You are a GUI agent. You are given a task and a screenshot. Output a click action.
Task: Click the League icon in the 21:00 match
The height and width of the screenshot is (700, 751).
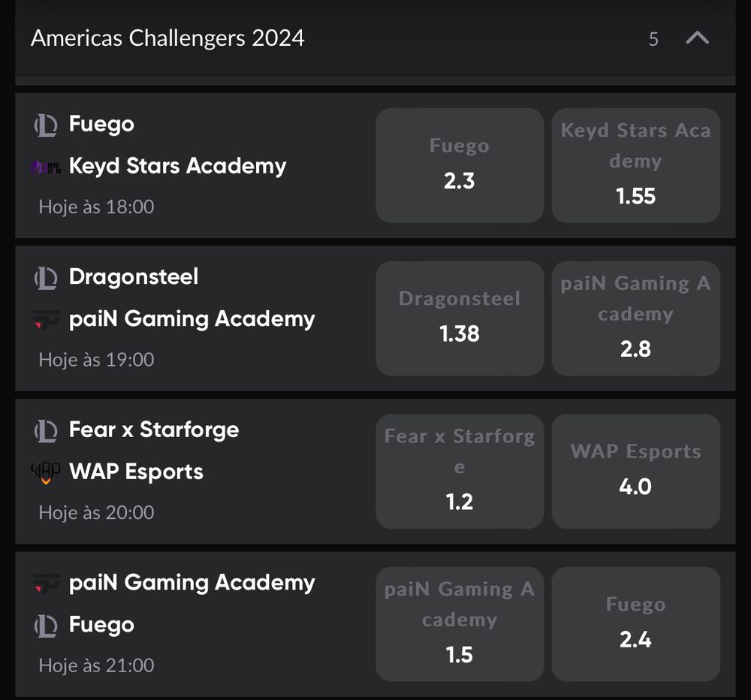tap(46, 626)
